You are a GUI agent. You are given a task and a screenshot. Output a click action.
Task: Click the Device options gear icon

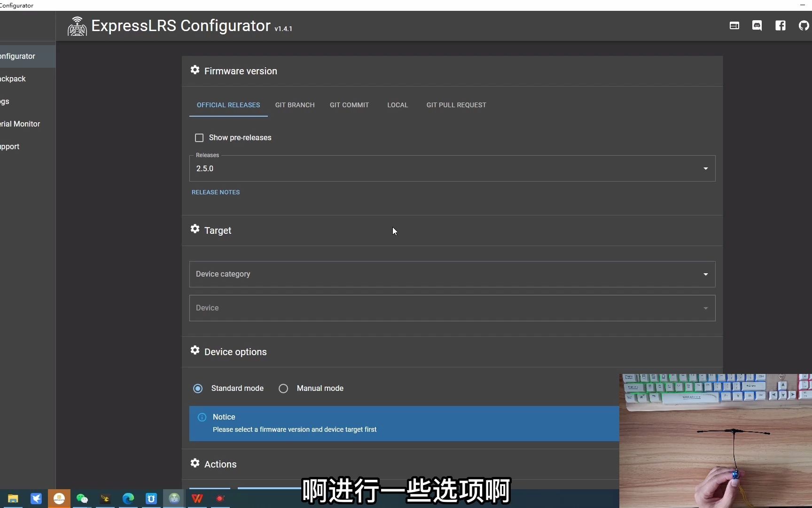pos(195,351)
